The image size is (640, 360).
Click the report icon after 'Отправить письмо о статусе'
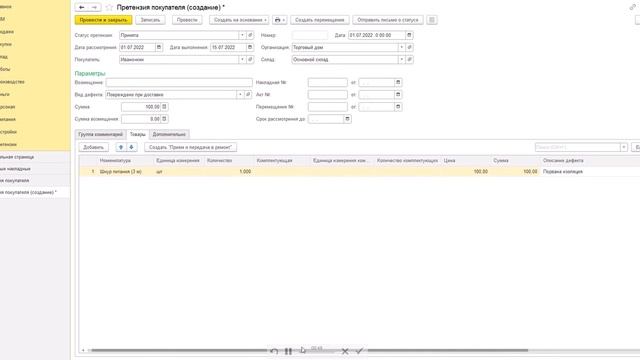tap(432, 20)
